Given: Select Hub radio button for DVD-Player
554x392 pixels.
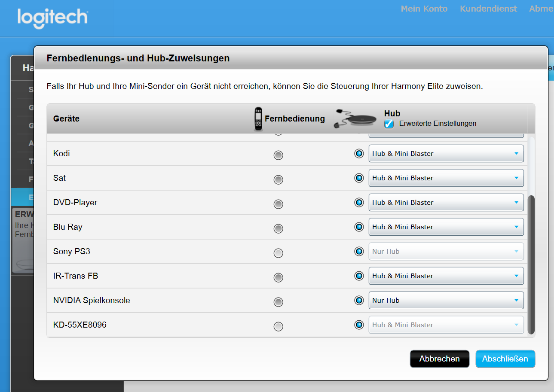Looking at the screenshot, I should 359,202.
